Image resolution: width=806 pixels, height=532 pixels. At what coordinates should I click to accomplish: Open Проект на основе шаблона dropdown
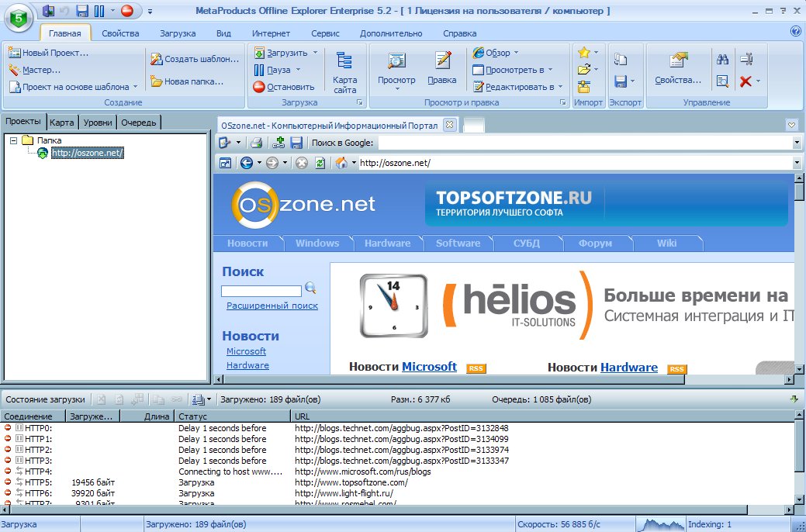(x=135, y=86)
